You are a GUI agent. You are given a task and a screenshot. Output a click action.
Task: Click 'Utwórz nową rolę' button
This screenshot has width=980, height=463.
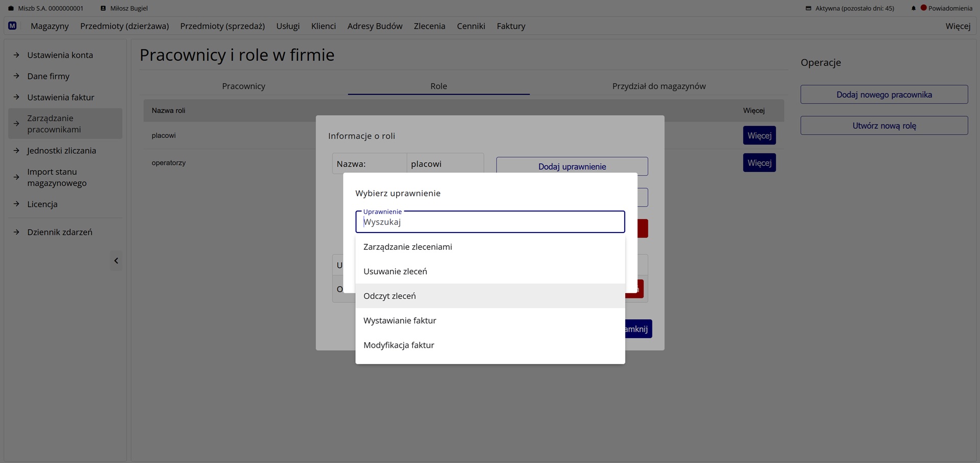click(884, 126)
